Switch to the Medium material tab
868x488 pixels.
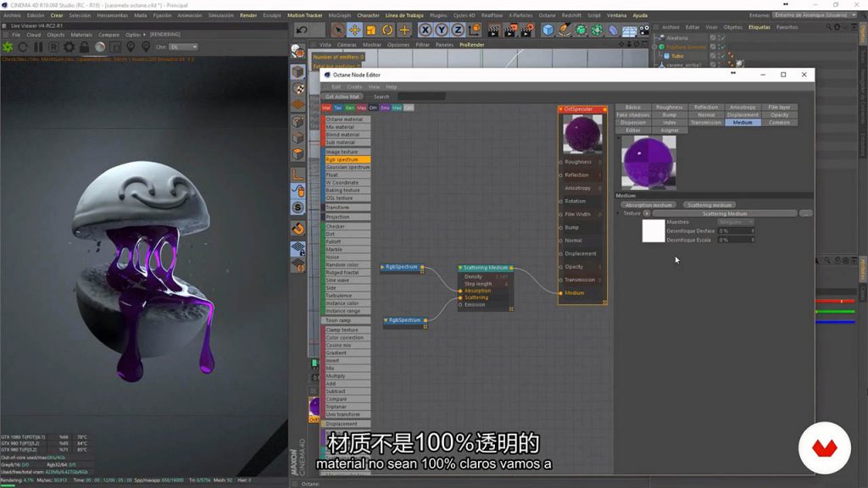743,122
